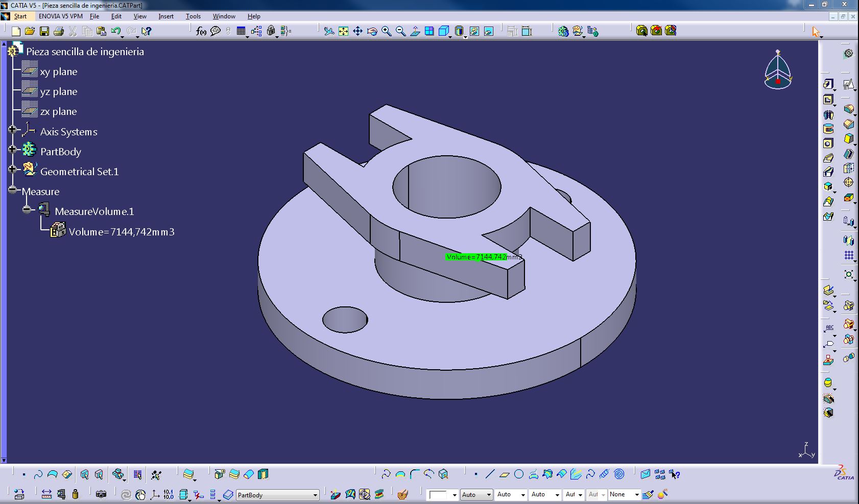Click the Zoom In magnifier
Screen dimensions: 859x504
pyautogui.click(x=387, y=32)
